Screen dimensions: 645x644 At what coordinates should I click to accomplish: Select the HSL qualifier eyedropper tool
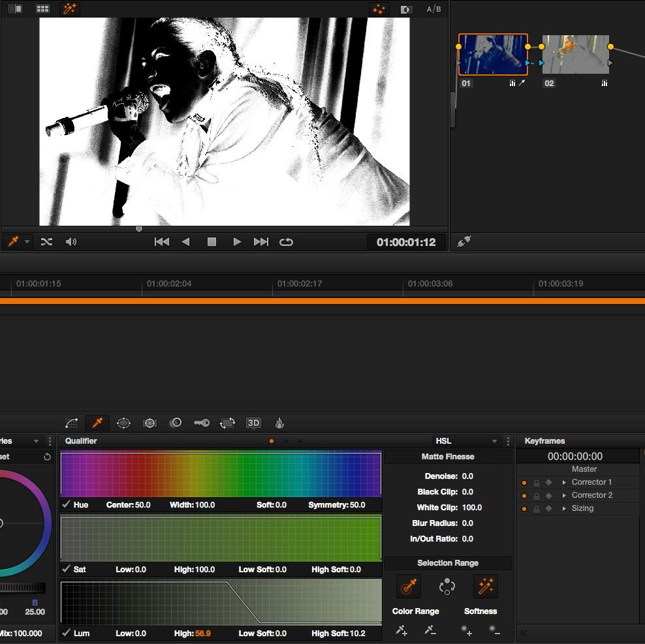coord(97,423)
